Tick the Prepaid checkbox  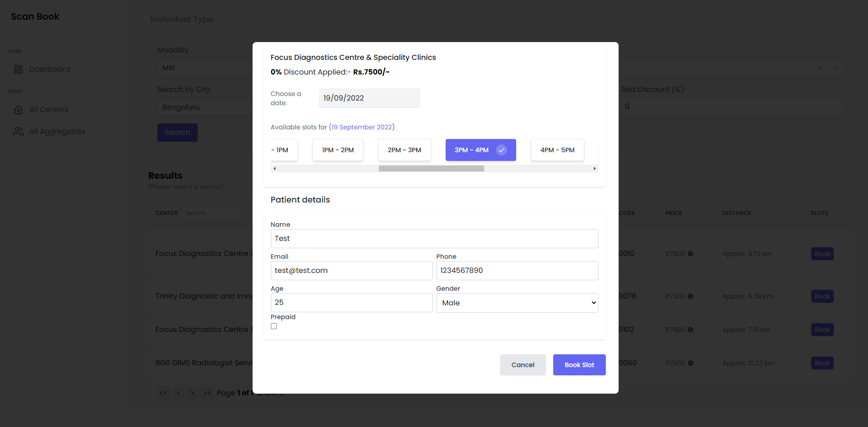coord(274,326)
